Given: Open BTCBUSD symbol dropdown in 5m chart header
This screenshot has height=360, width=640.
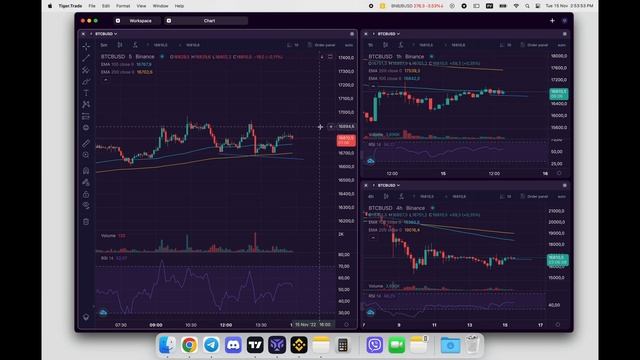Looking at the screenshot, I should 106,34.
